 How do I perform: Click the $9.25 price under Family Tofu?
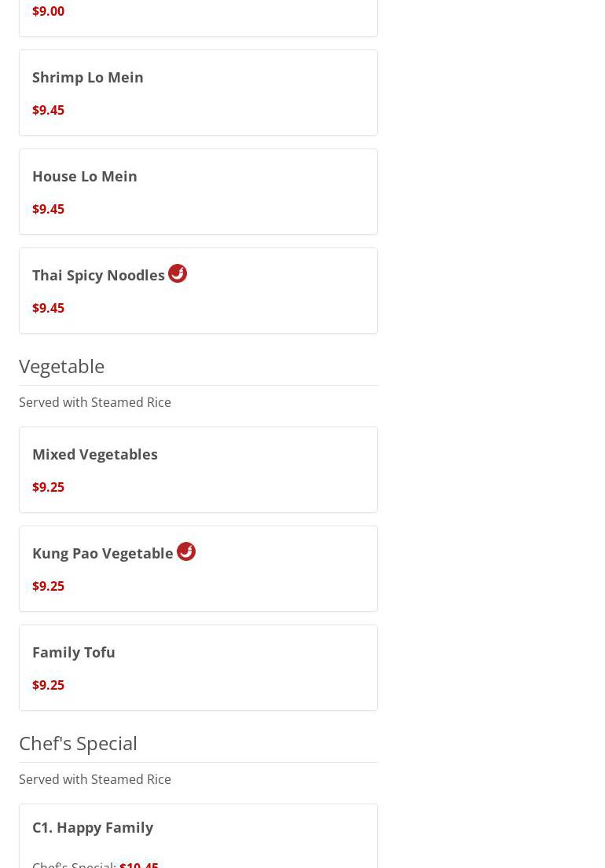click(x=48, y=685)
